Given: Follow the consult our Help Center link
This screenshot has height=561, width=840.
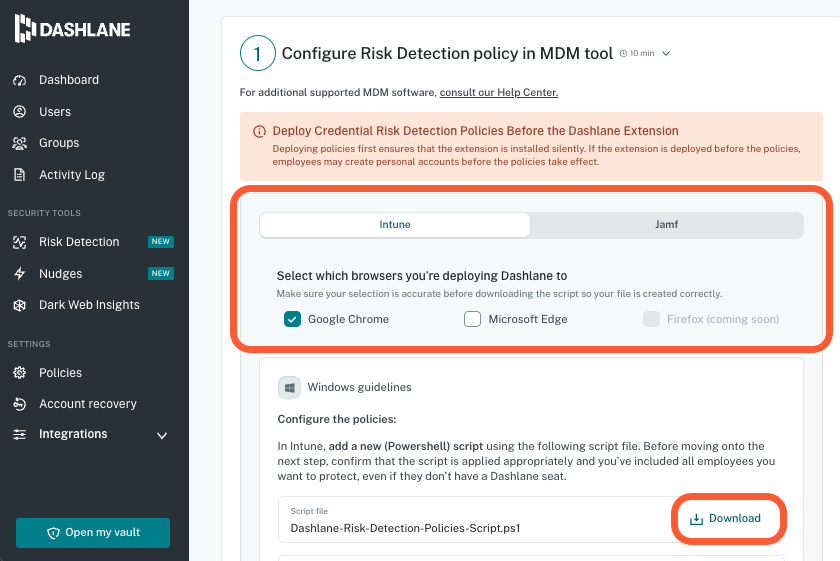Looking at the screenshot, I should 499,92.
